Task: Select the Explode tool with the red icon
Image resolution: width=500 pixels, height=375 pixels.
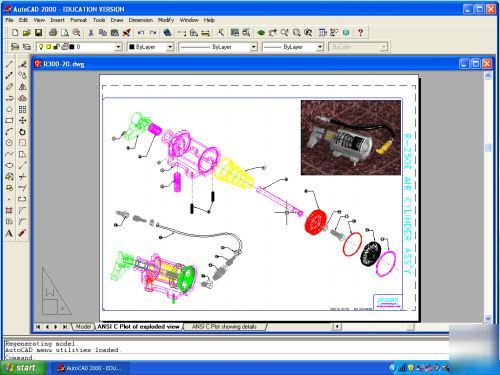Action: [x=22, y=233]
